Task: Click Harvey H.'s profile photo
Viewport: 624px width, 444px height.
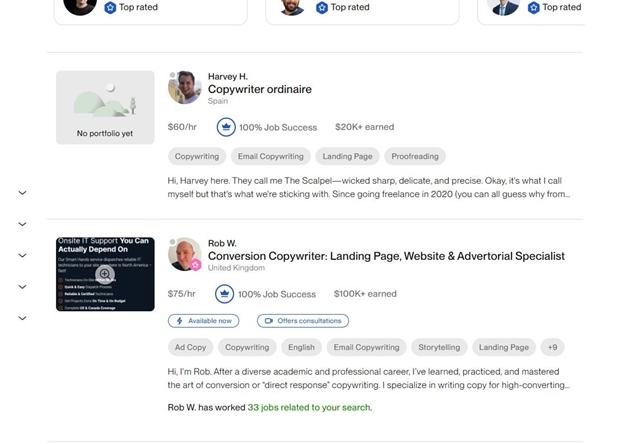Action: pyautogui.click(x=185, y=87)
